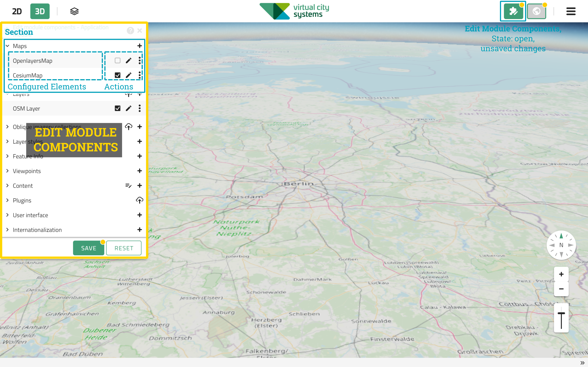Switch to 2D map view
Screen dimensions: 588x367
click(x=17, y=11)
